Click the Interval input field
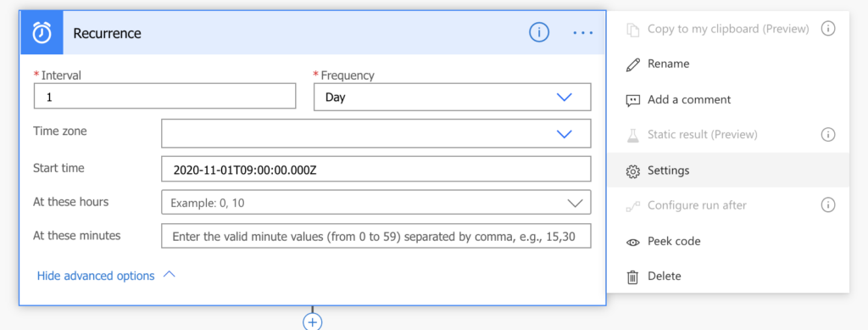 (x=165, y=97)
